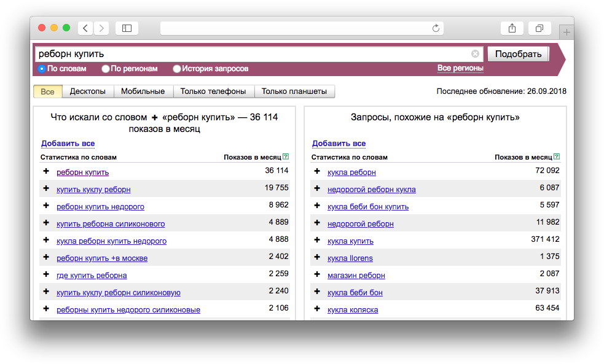Image resolution: width=604 pixels, height=364 pixels.
Task: Click the Safari share icon
Action: click(512, 28)
